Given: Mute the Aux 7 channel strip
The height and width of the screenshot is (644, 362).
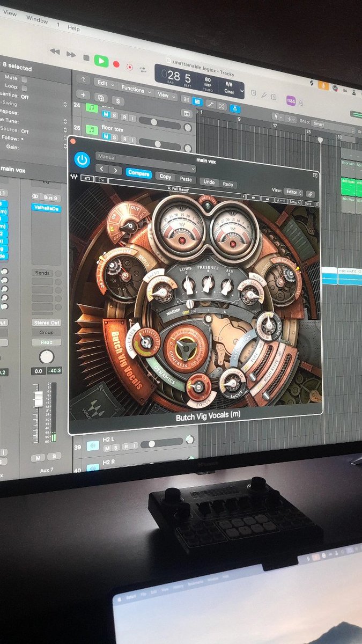Looking at the screenshot, I should tap(38, 458).
